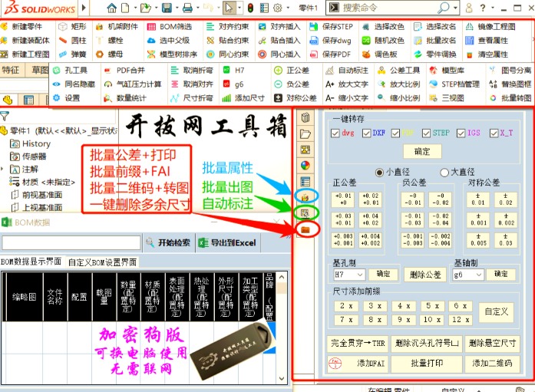Image resolution: width=535 pixels, height=392 pixels.
Task: Launch PDF合并 tool
Action: point(124,71)
